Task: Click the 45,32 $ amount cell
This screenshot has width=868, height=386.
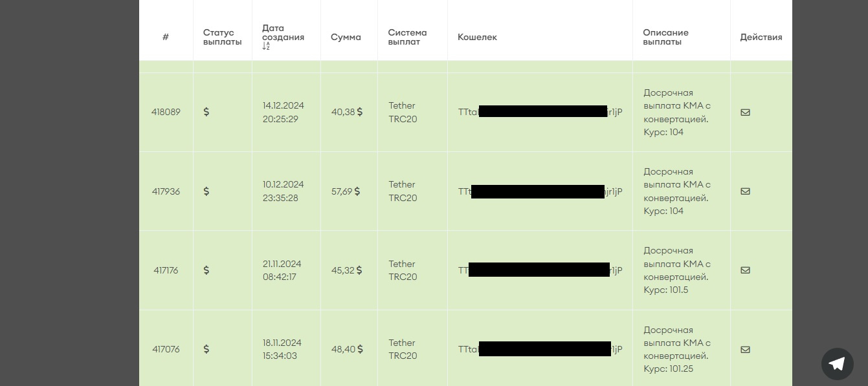Action: coord(346,270)
